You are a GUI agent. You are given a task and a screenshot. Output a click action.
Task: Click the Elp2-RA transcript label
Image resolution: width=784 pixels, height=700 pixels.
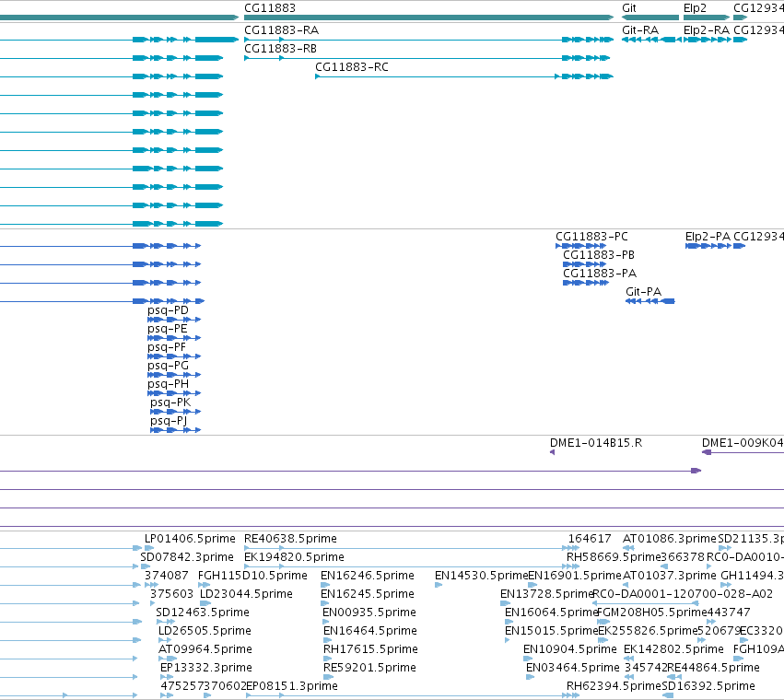point(707,30)
